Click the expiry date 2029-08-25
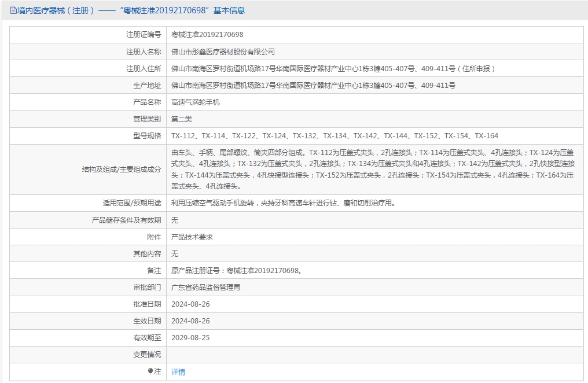Screen dimensions: 588x383 point(190,338)
